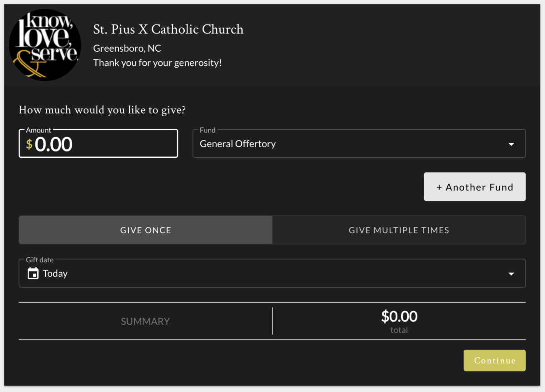Click the SUMMARY label
Image resolution: width=545 pixels, height=392 pixels.
(x=145, y=321)
